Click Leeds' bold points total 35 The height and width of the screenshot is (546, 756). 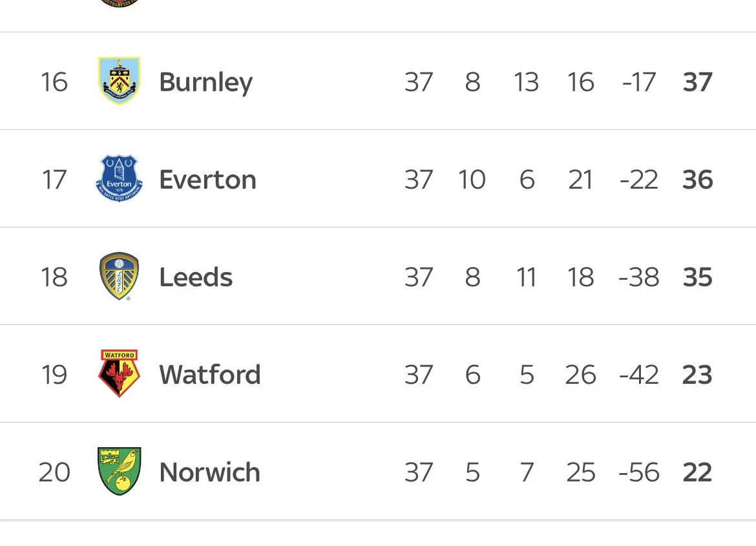[x=697, y=277]
